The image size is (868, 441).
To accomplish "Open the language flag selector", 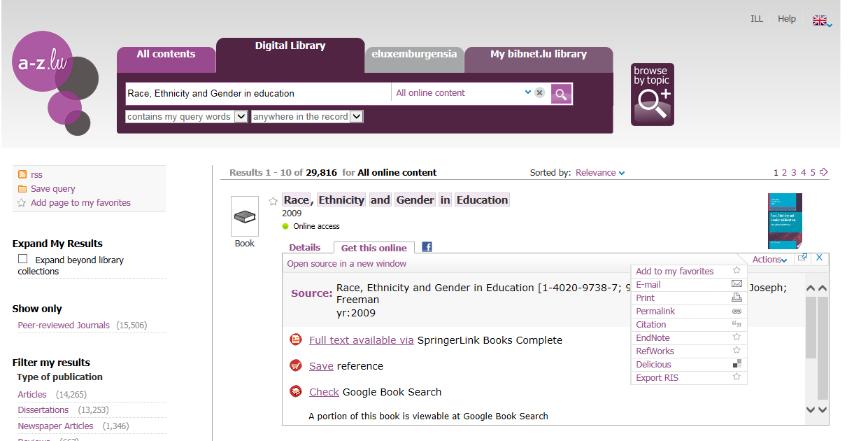I will click(821, 20).
